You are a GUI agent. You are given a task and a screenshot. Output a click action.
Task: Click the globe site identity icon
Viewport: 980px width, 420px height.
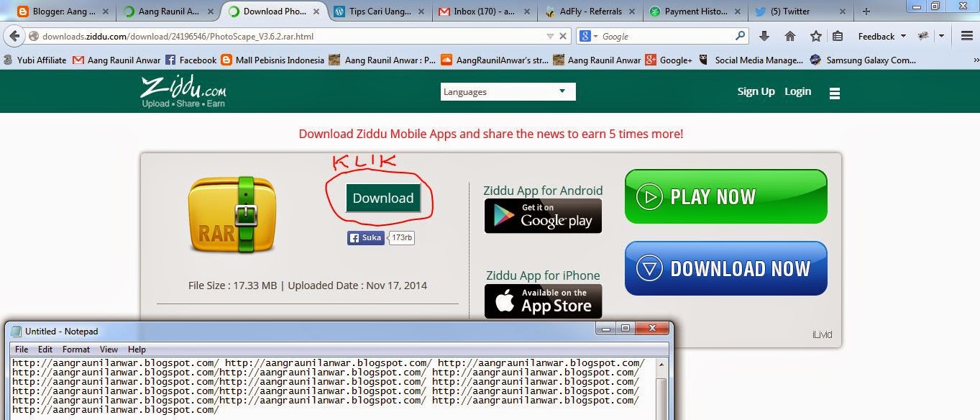(34, 36)
